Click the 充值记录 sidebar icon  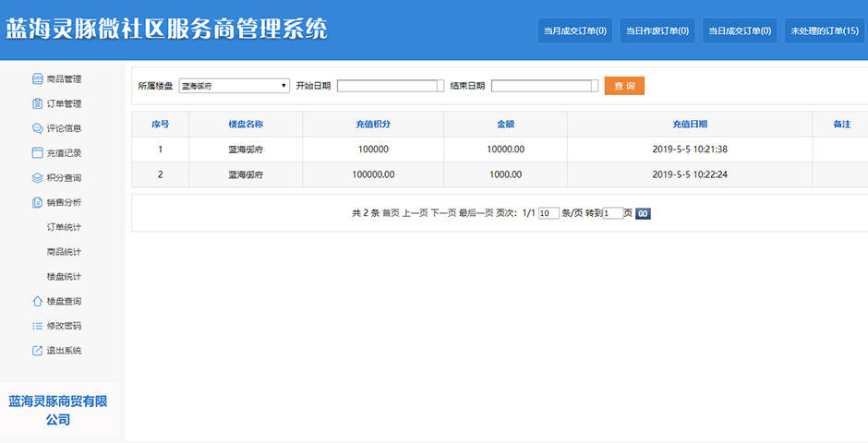[37, 152]
